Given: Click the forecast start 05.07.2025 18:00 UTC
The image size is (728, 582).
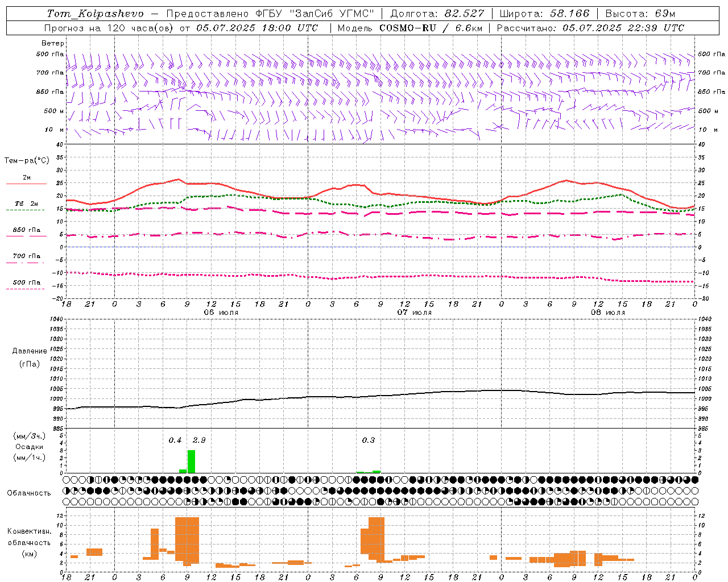Looking at the screenshot, I should pos(257,28).
